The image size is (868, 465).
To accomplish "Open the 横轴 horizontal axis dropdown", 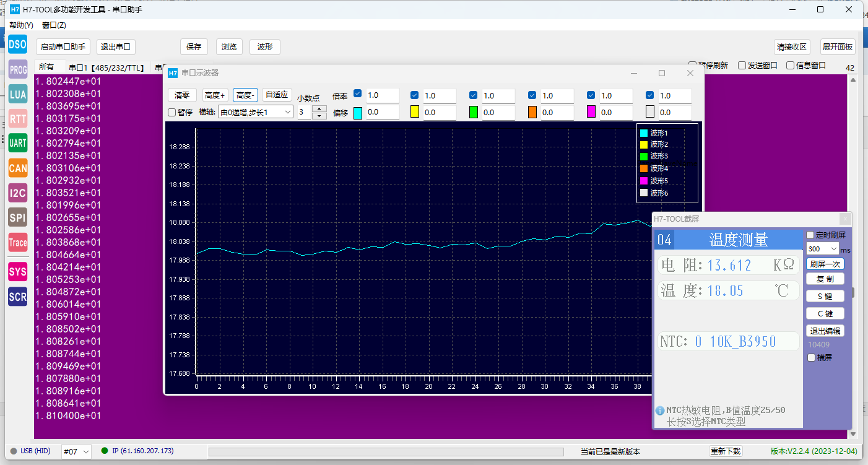I will coord(256,112).
